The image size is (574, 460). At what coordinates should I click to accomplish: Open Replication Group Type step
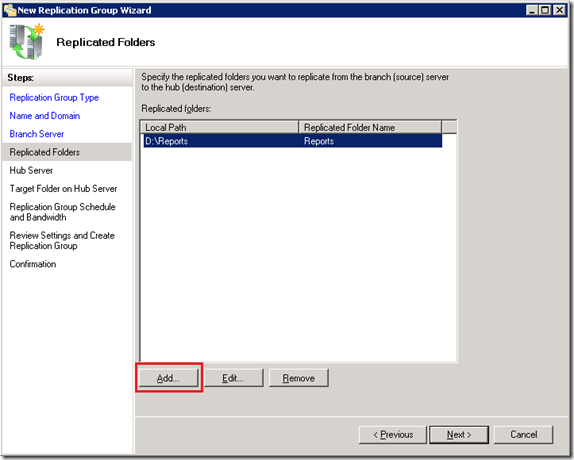coord(54,97)
